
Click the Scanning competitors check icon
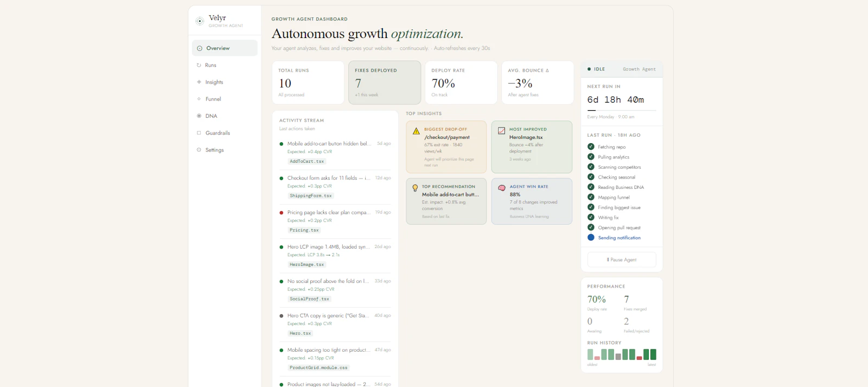(591, 167)
